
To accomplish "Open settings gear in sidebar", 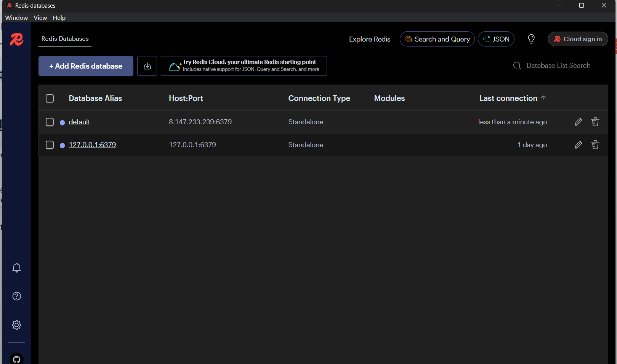I will point(16,325).
